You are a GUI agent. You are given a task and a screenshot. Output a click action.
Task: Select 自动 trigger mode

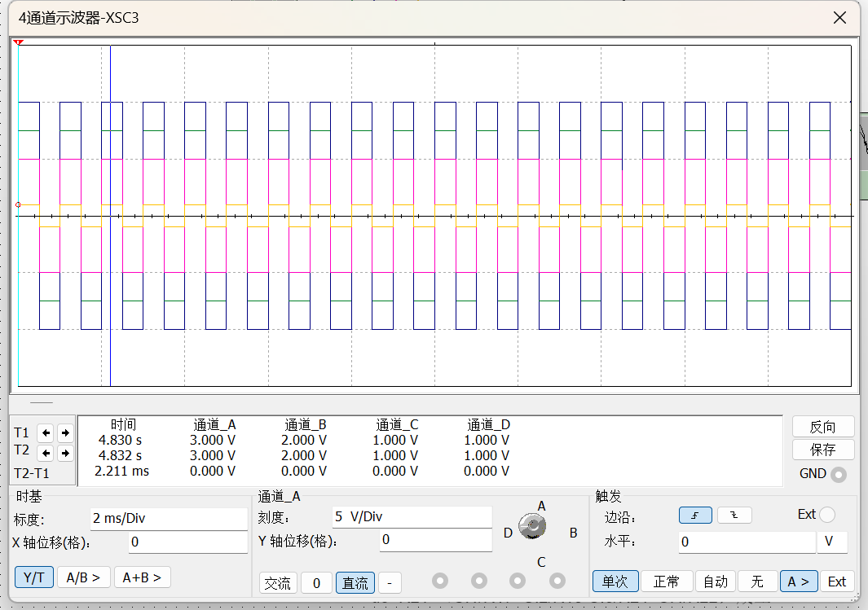(x=716, y=581)
